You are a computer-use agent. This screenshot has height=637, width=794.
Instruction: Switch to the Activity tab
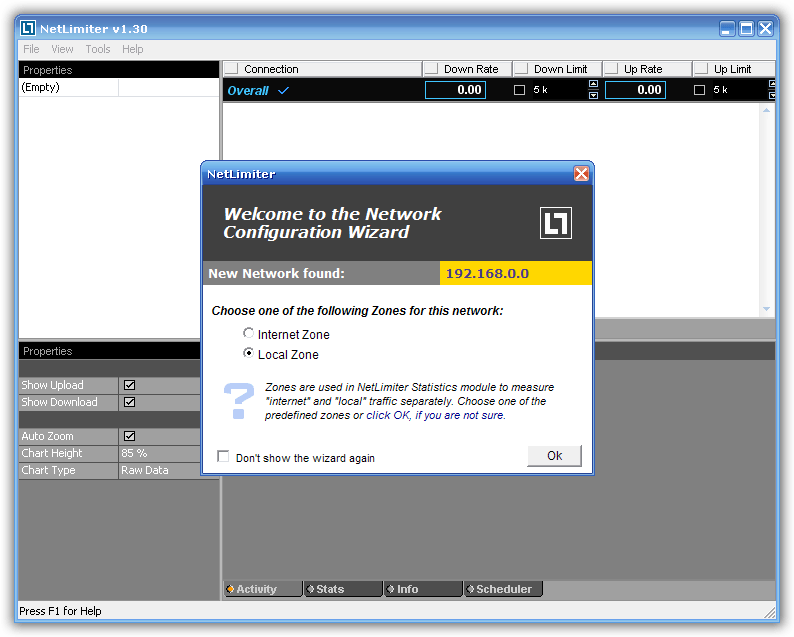point(263,589)
